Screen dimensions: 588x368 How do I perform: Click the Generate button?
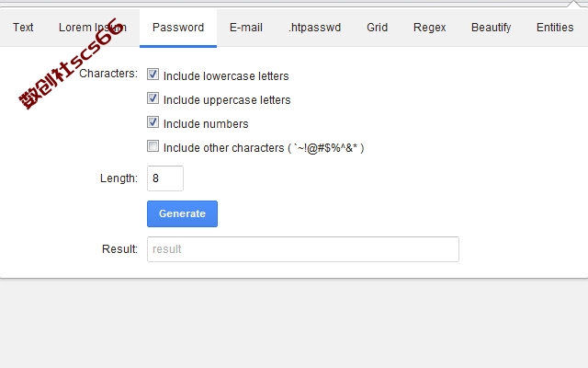[182, 213]
